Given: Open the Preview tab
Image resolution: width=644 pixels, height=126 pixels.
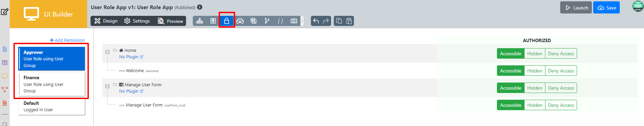Looking at the screenshot, I should 171,21.
